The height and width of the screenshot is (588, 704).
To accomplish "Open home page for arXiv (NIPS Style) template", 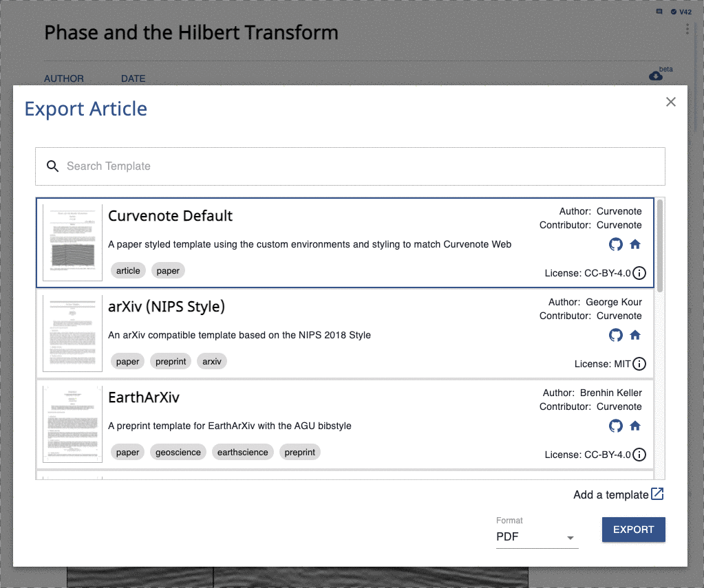I will tap(635, 335).
